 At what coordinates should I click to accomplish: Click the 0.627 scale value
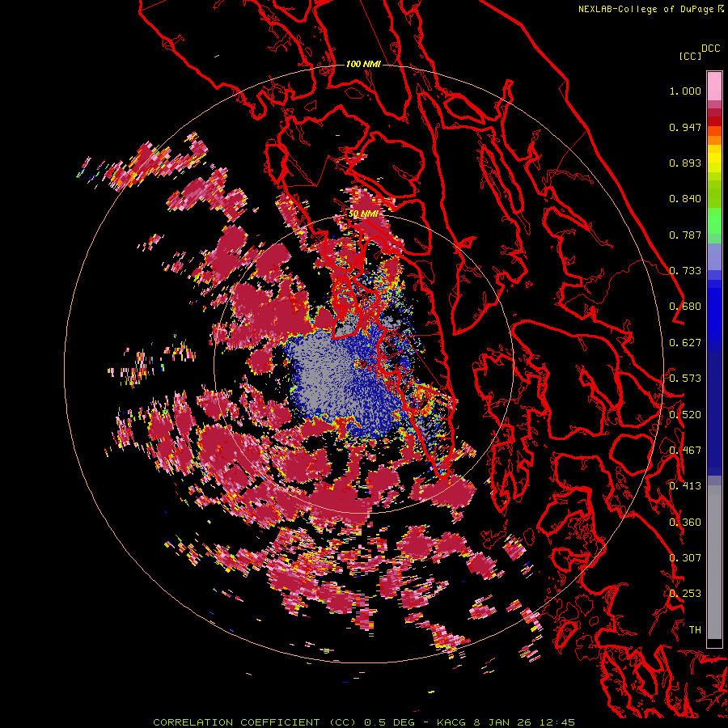(x=685, y=343)
